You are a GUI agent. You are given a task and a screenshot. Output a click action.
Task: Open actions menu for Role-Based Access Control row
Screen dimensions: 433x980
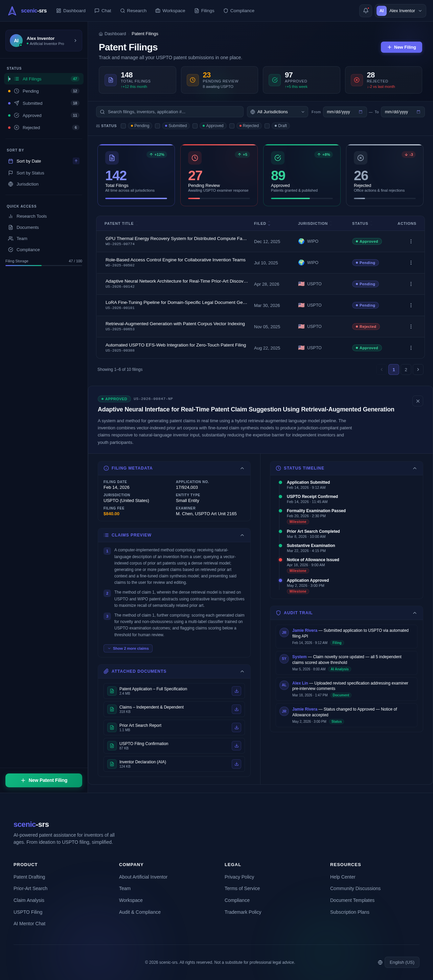click(411, 263)
